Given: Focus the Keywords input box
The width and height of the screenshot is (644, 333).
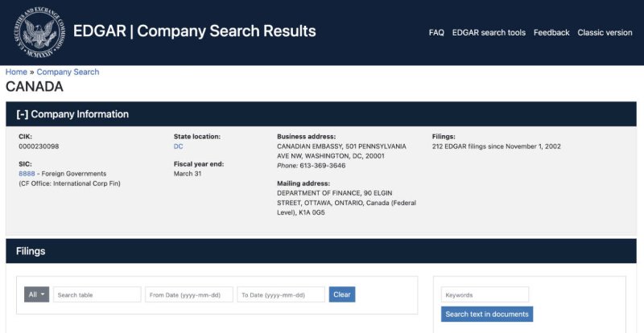Looking at the screenshot, I should coord(485,294).
